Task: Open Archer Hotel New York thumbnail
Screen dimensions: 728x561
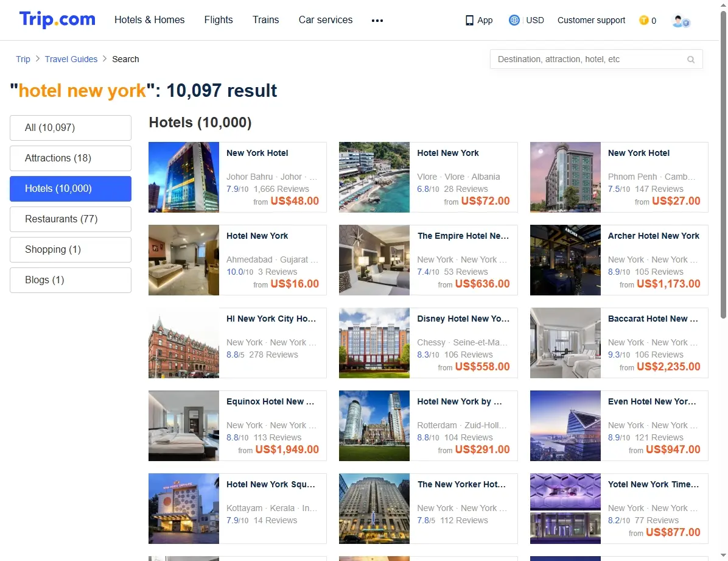Action: (x=565, y=260)
